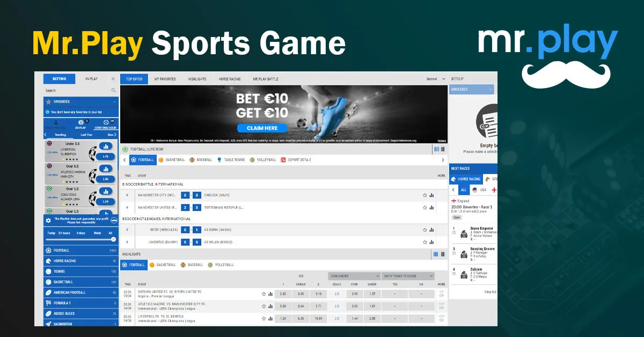This screenshot has height=337, width=644.
Task: Adjust the time range slider handle
Action: (113, 239)
